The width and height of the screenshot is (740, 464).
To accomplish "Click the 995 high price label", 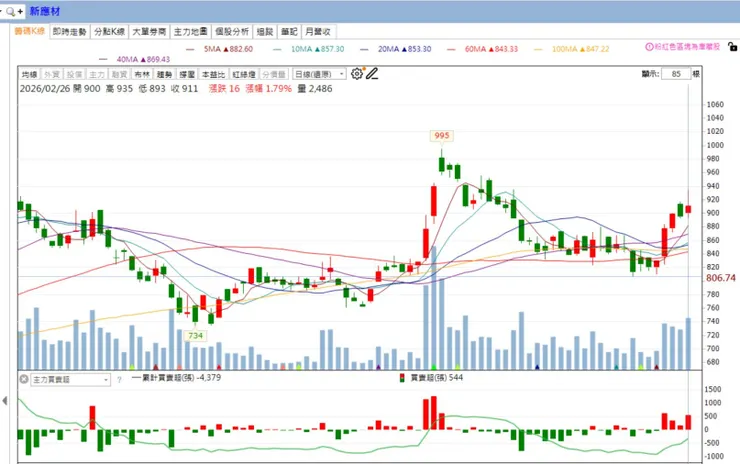I will 442,135.
